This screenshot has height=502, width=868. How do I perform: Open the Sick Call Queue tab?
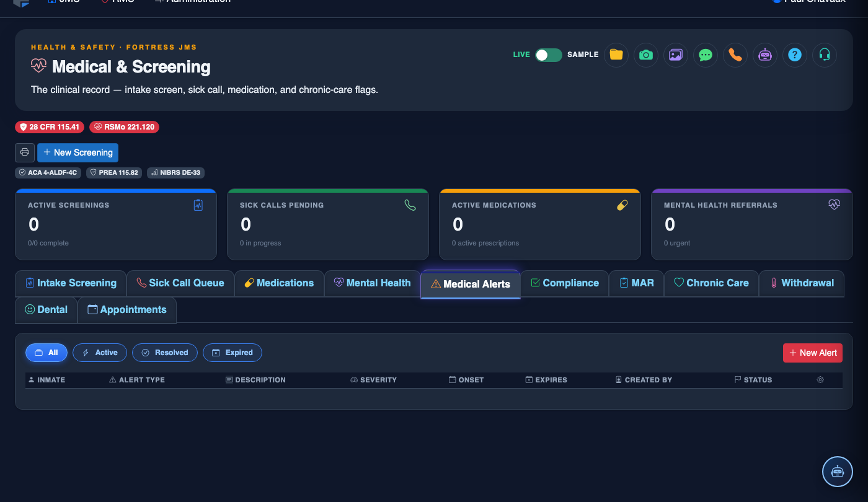click(x=180, y=283)
